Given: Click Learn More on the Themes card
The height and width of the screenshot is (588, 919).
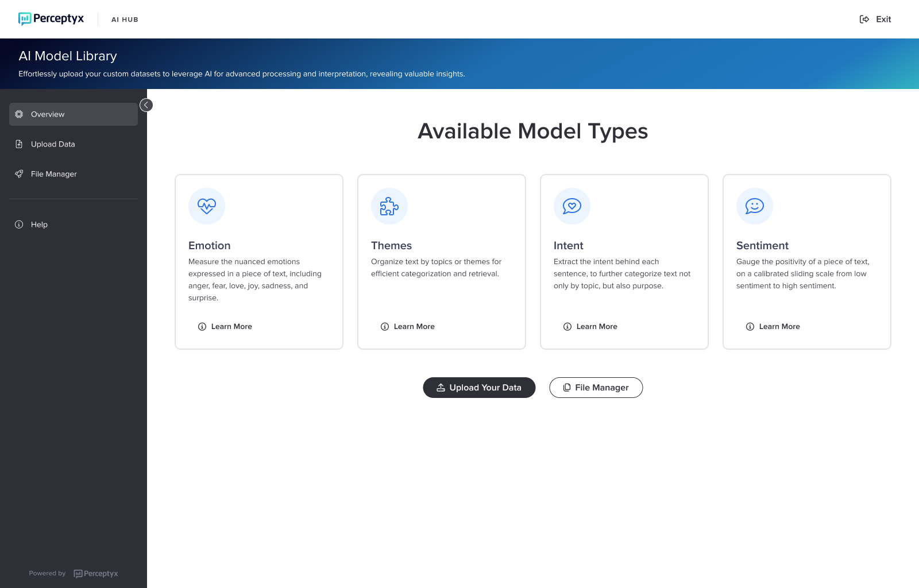Looking at the screenshot, I should (408, 327).
